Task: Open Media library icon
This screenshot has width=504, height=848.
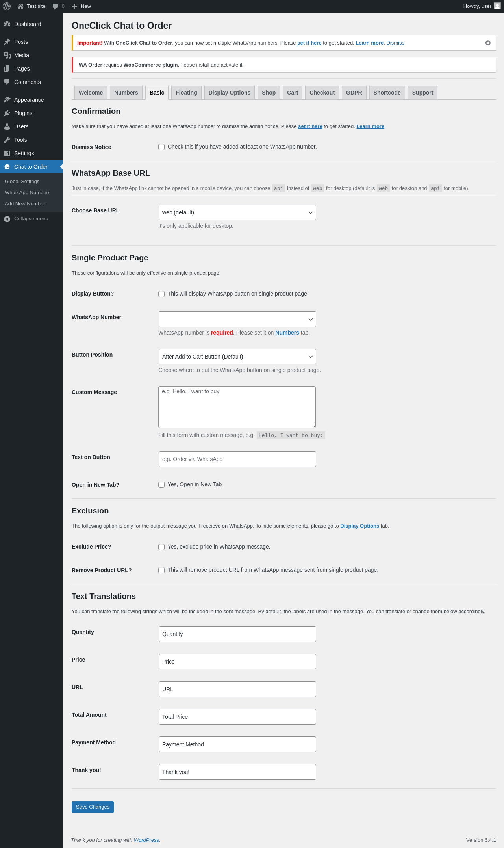Action: (x=7, y=55)
